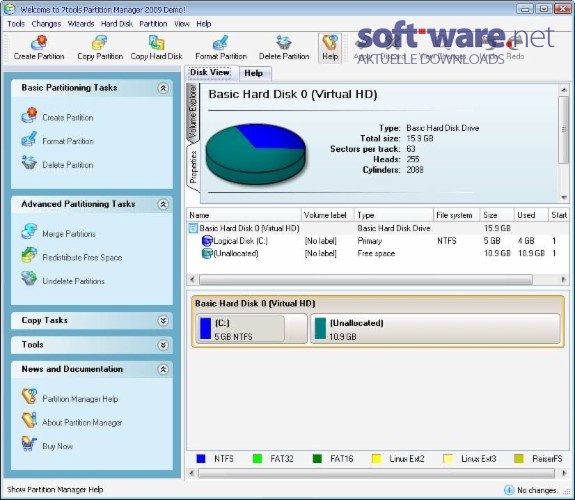The image size is (575, 500).
Task: Click disk info panel scroll-down arrow
Action: coord(564,197)
